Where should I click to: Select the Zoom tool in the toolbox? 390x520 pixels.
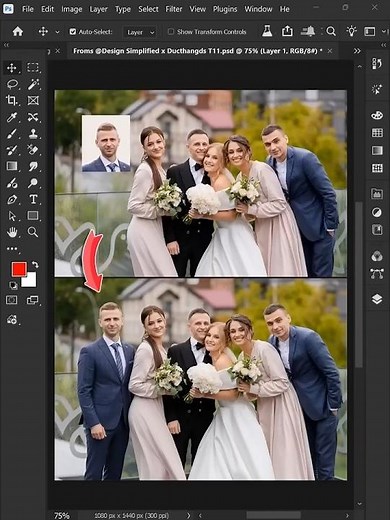click(x=33, y=232)
